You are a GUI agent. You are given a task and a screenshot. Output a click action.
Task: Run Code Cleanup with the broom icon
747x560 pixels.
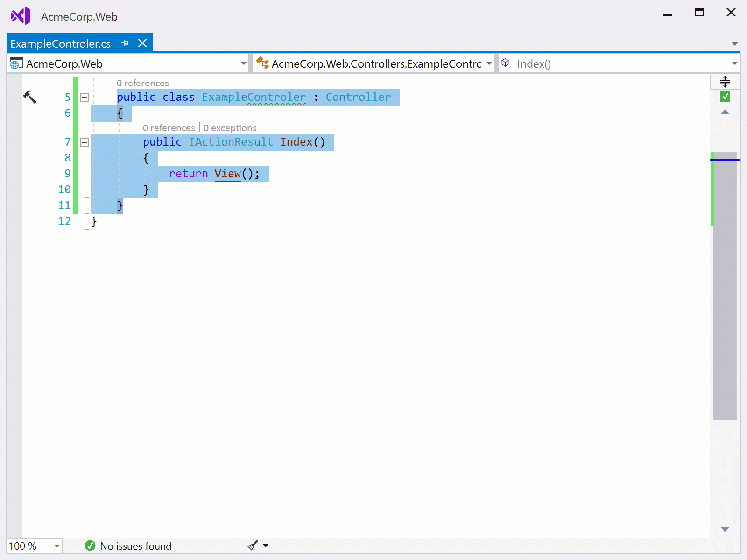[252, 546]
